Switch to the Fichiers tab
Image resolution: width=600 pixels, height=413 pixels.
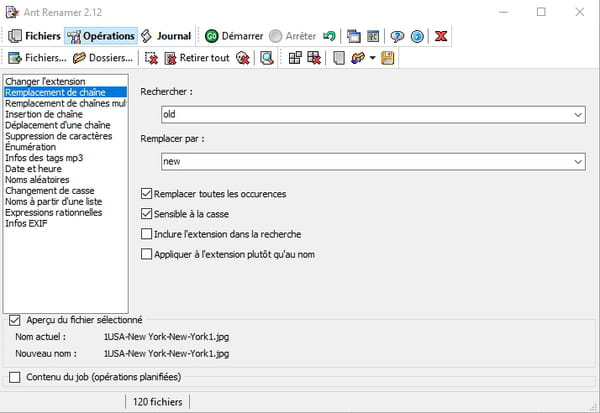34,36
